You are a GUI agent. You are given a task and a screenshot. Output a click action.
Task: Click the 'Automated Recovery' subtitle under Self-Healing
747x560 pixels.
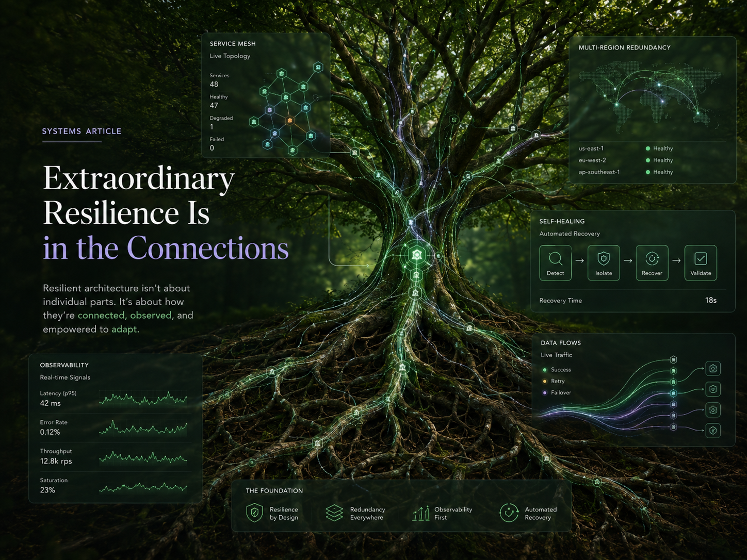coord(570,234)
